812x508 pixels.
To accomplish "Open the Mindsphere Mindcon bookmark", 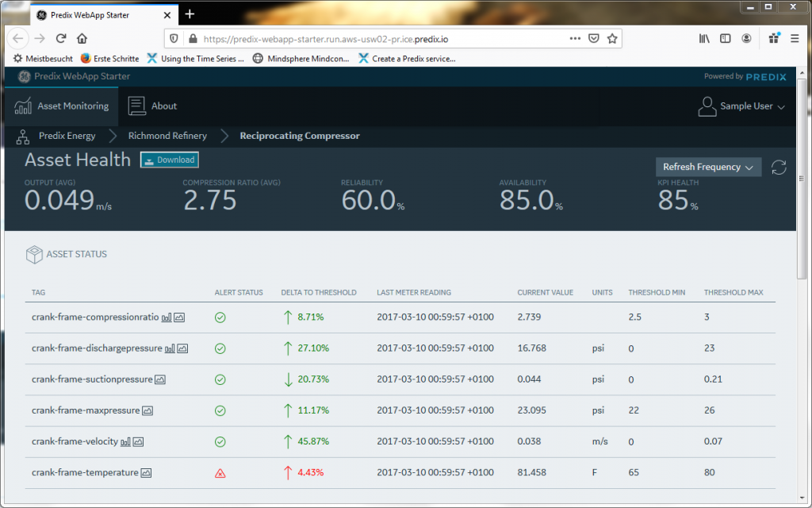I will [301, 59].
